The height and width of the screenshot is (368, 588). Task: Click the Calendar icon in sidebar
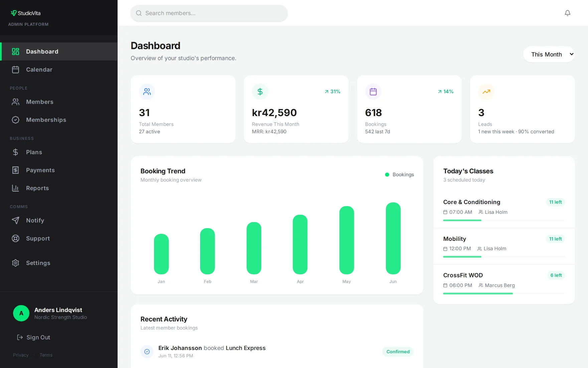click(15, 70)
